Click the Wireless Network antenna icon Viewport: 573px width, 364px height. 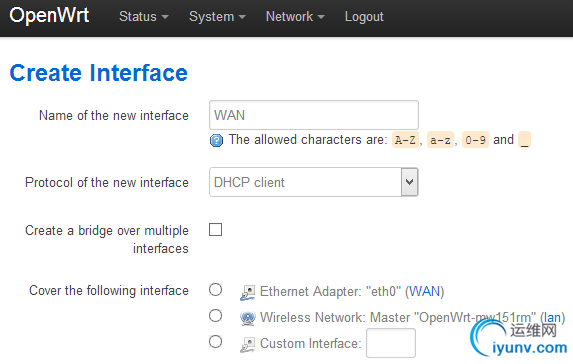point(247,318)
